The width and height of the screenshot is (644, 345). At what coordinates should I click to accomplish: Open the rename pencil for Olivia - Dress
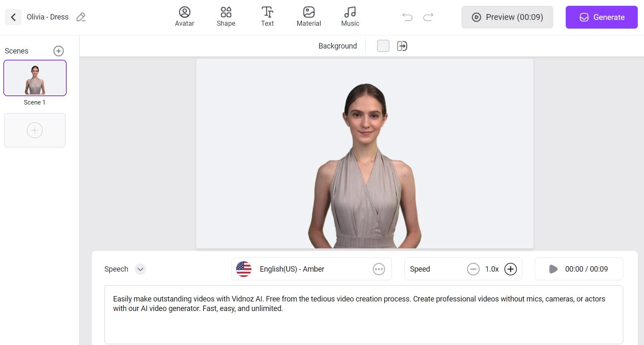(81, 17)
